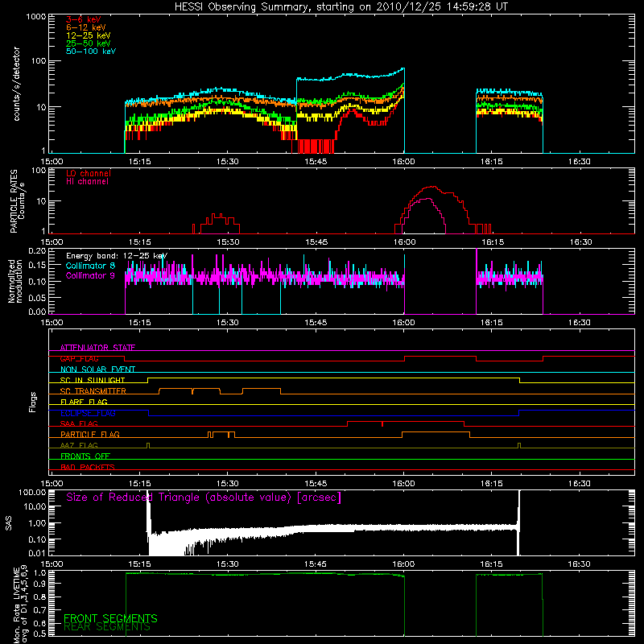This screenshot has height=644, width=644.
Task: Click the vertical Flags axis title
Action: click(x=33, y=402)
